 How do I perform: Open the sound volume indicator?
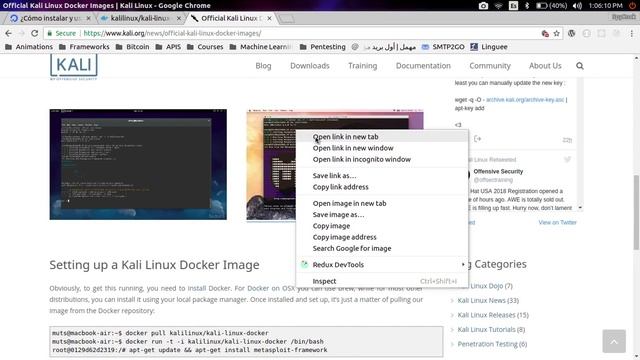(x=577, y=6)
